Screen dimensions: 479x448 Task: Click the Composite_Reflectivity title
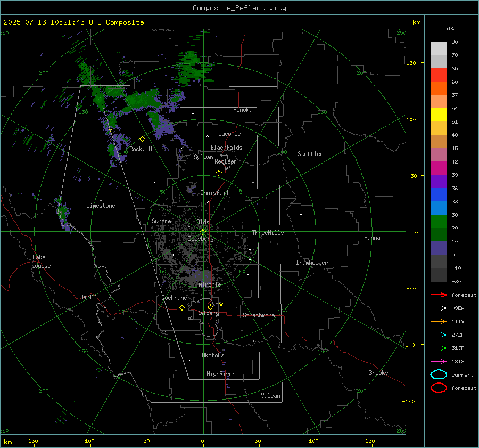click(x=239, y=8)
